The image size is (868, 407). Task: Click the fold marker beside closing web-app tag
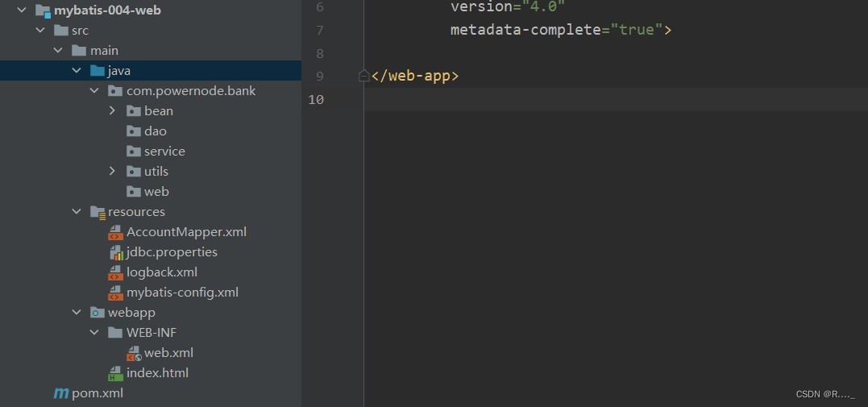[363, 76]
